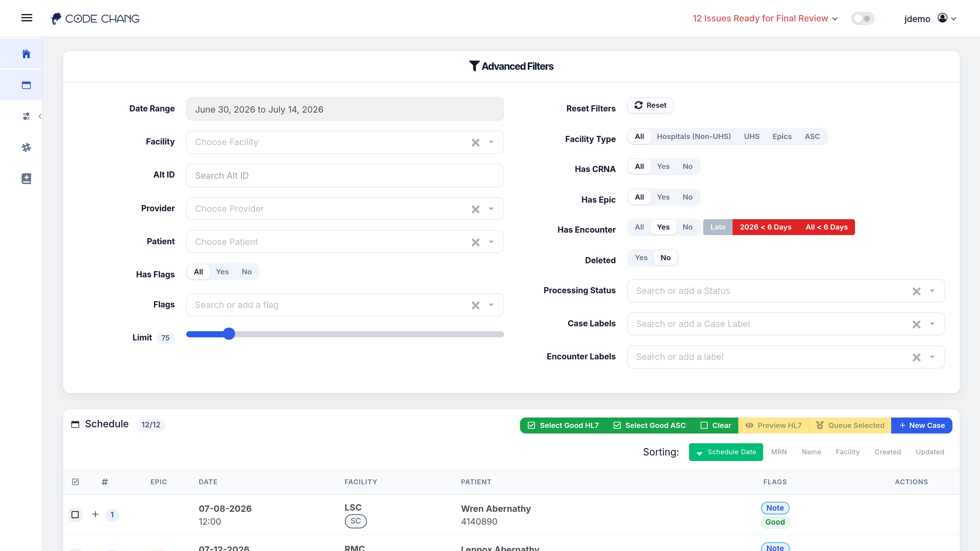The image size is (980, 551).
Task: Click the 2026 < 6 Days button
Action: pos(765,227)
